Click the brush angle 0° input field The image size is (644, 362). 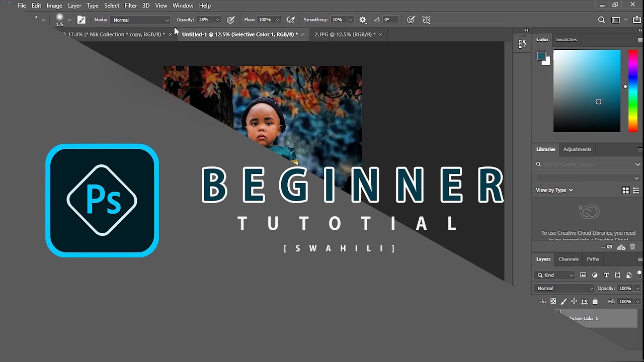(x=390, y=20)
